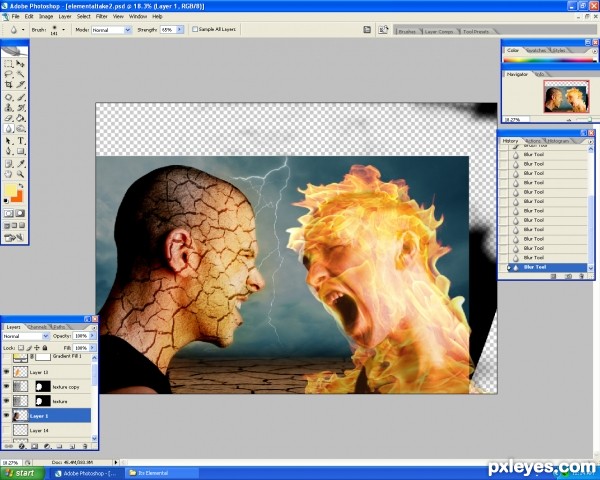Hide Layer 13 with its eye icon
600x480 pixels.
[x=6, y=372]
